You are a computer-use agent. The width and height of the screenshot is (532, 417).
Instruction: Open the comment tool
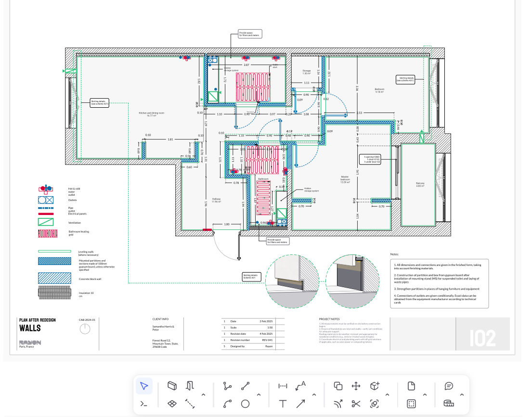(449, 386)
